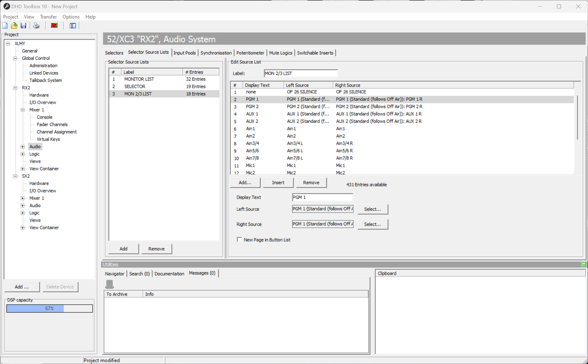
Task: Collapse the RX2 device node
Action: click(15, 88)
